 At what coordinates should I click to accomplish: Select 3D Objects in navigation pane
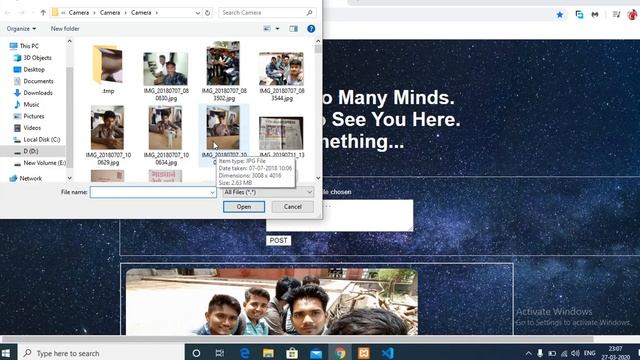37,58
